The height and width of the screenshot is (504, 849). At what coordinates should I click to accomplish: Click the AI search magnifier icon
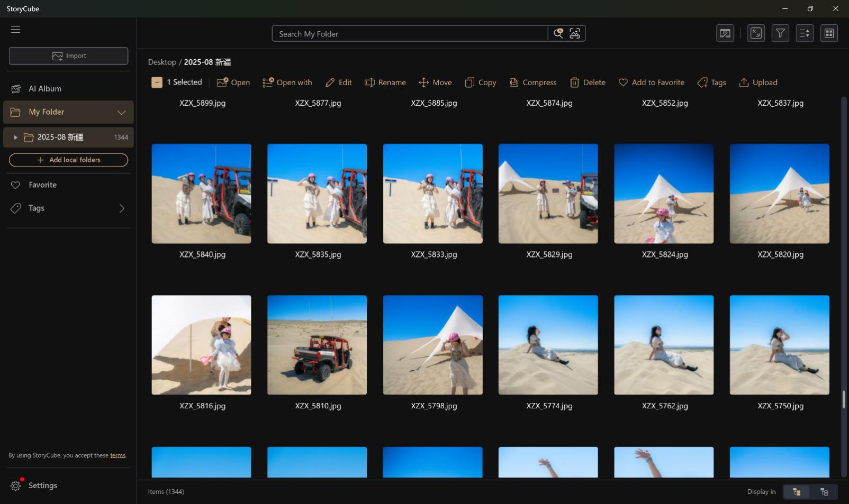click(x=558, y=33)
